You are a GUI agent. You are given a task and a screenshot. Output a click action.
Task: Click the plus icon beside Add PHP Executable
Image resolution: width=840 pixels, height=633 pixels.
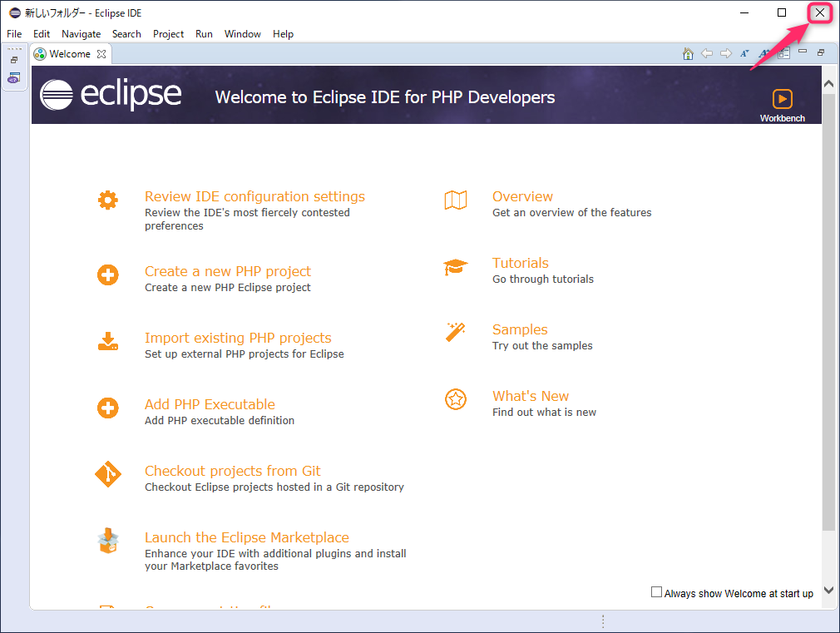coord(107,408)
